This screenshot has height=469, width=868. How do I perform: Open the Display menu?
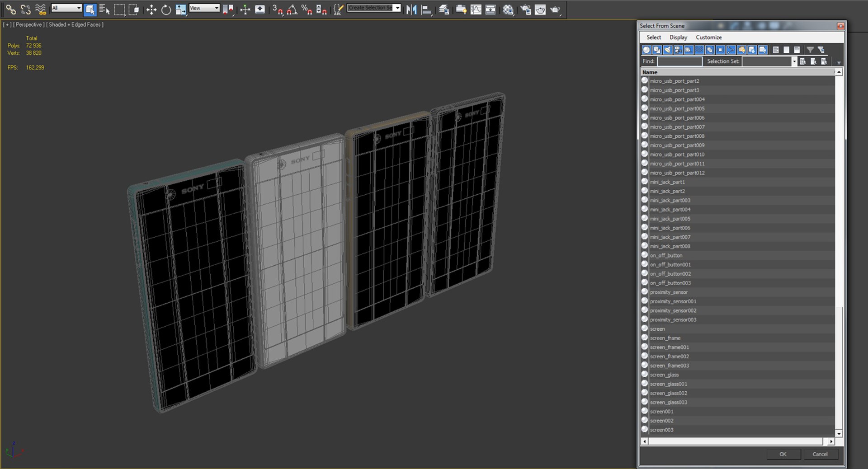tap(678, 38)
